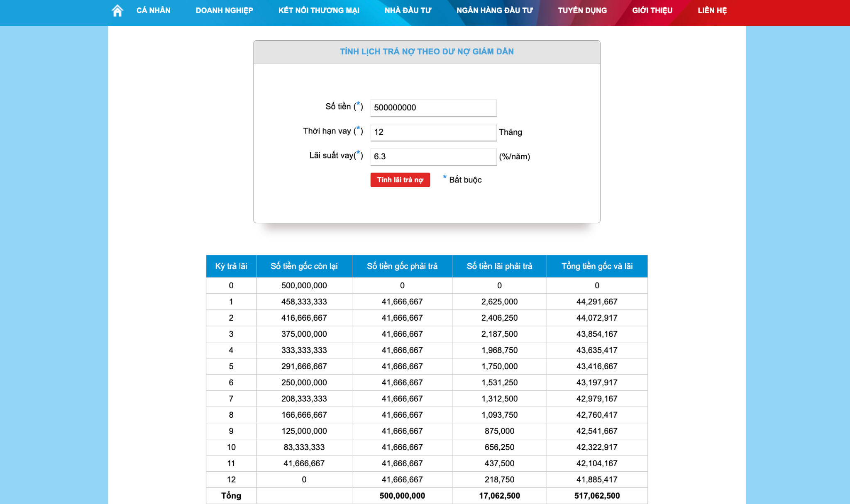Click remaining balance 291,666,667
The width and height of the screenshot is (850, 504).
pos(304,366)
